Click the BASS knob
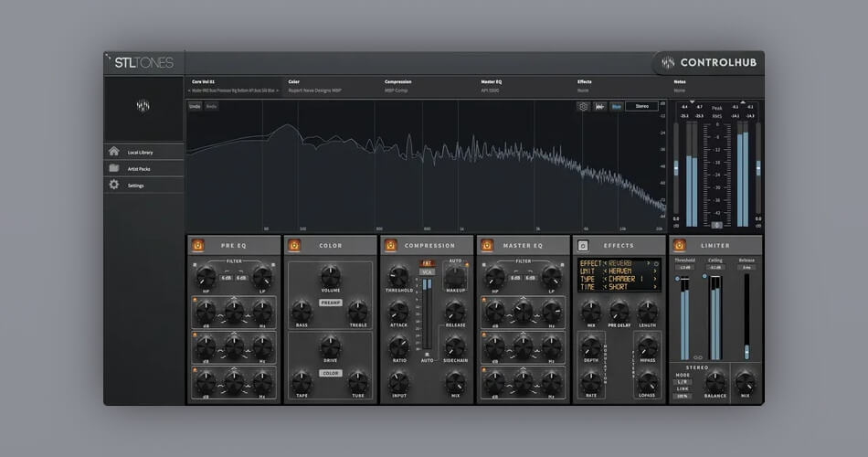The width and height of the screenshot is (868, 457). [x=302, y=311]
